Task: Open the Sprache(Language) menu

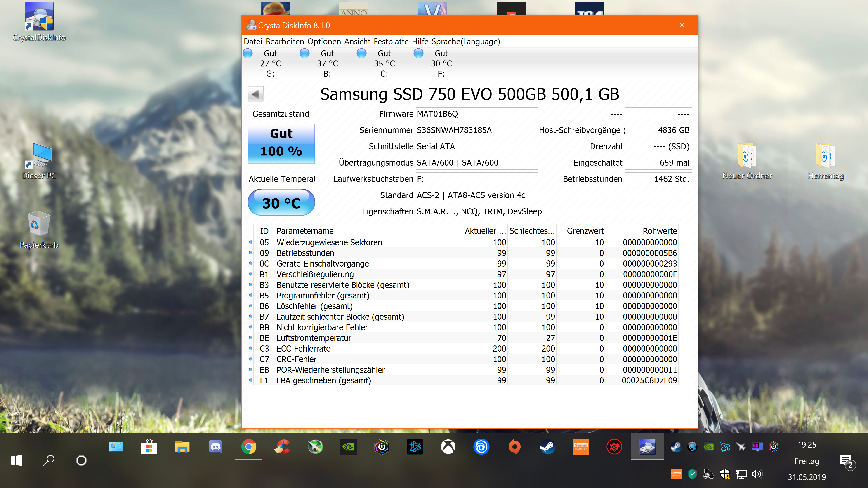Action: pyautogui.click(x=466, y=41)
